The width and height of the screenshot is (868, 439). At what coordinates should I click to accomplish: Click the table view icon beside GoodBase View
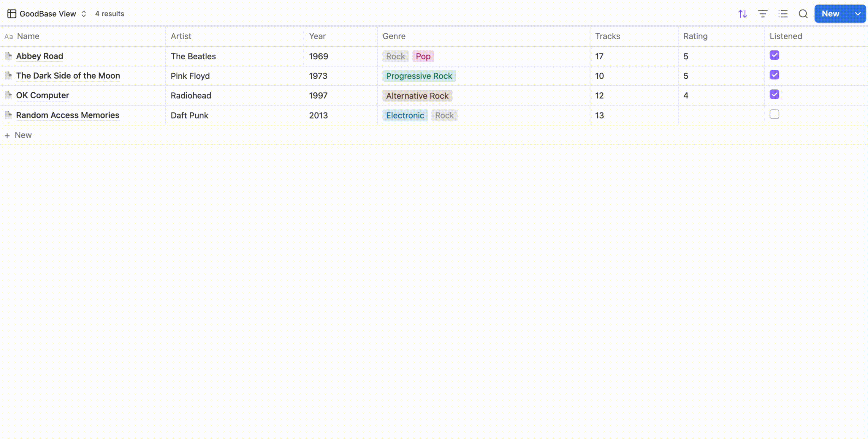[x=12, y=14]
